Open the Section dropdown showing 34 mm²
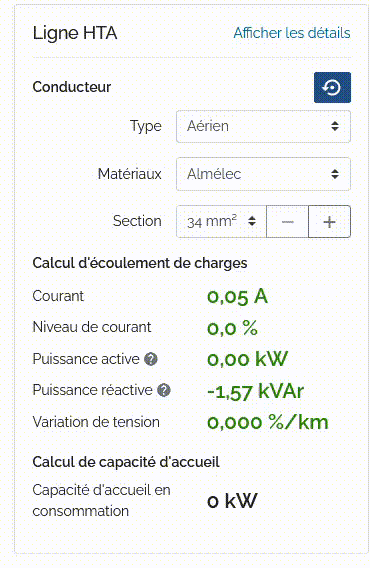The width and height of the screenshot is (370, 568). (221, 221)
